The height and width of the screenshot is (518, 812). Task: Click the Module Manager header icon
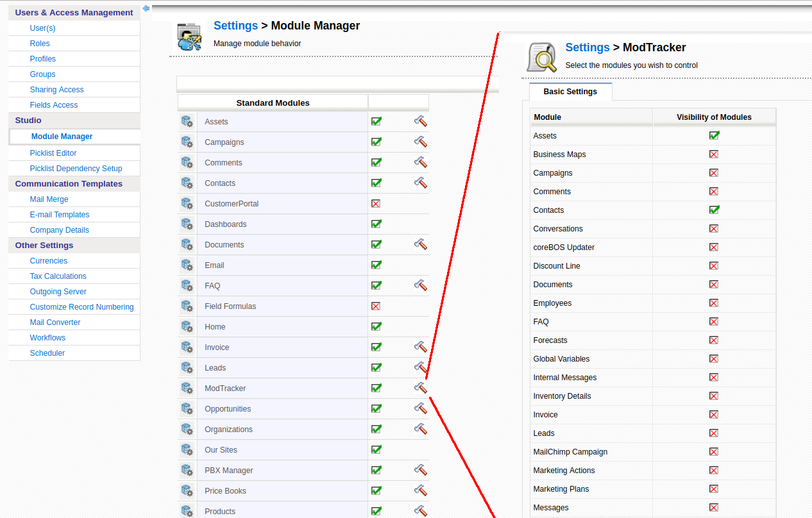click(189, 37)
